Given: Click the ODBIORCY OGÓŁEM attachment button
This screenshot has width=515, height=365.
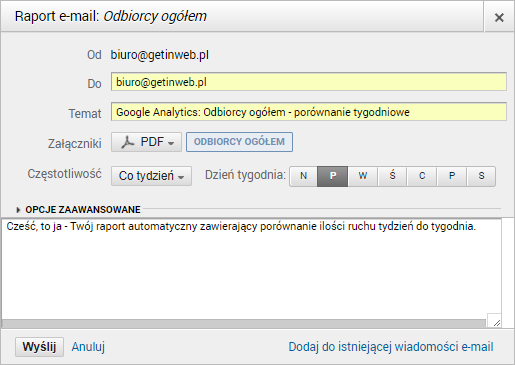Looking at the screenshot, I should [x=239, y=142].
